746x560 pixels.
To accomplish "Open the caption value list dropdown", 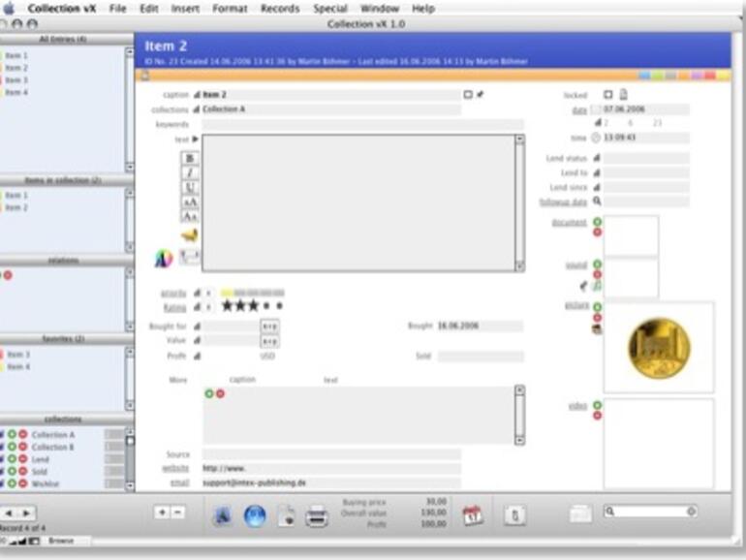I will [197, 95].
